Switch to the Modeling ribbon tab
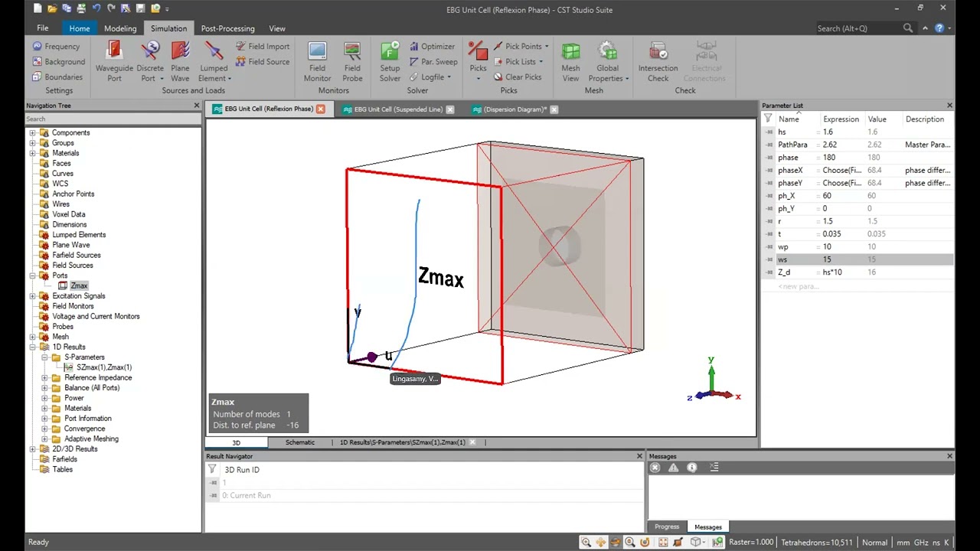980x551 pixels. (x=120, y=28)
